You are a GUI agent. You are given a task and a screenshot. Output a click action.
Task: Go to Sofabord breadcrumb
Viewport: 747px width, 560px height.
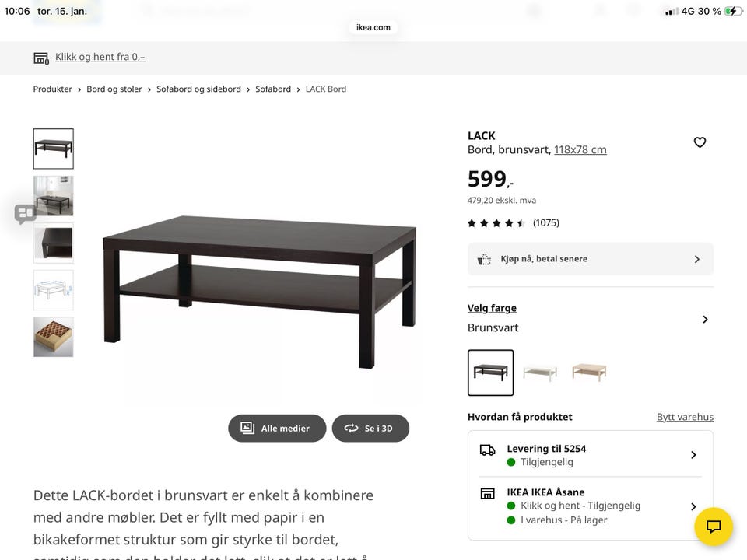273,89
